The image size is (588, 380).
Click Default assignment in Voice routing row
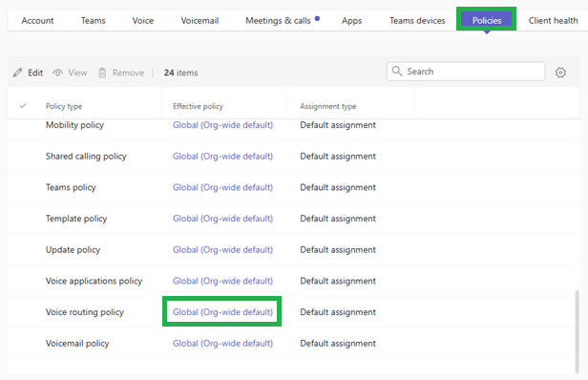pyautogui.click(x=338, y=312)
